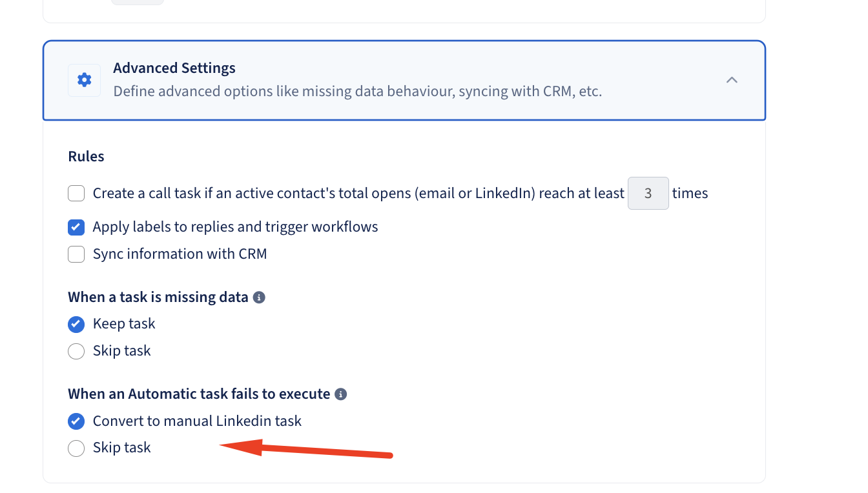
Task: Select Keep task for missing data
Action: coord(76,324)
